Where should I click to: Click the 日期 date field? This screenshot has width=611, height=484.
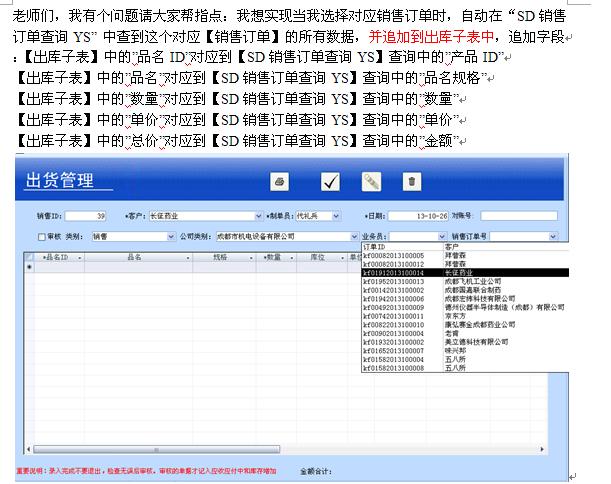[x=424, y=216]
